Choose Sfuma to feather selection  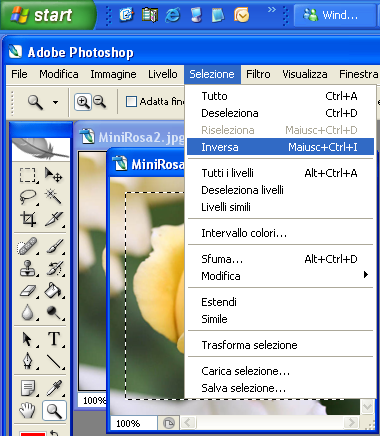pyautogui.click(x=280, y=259)
